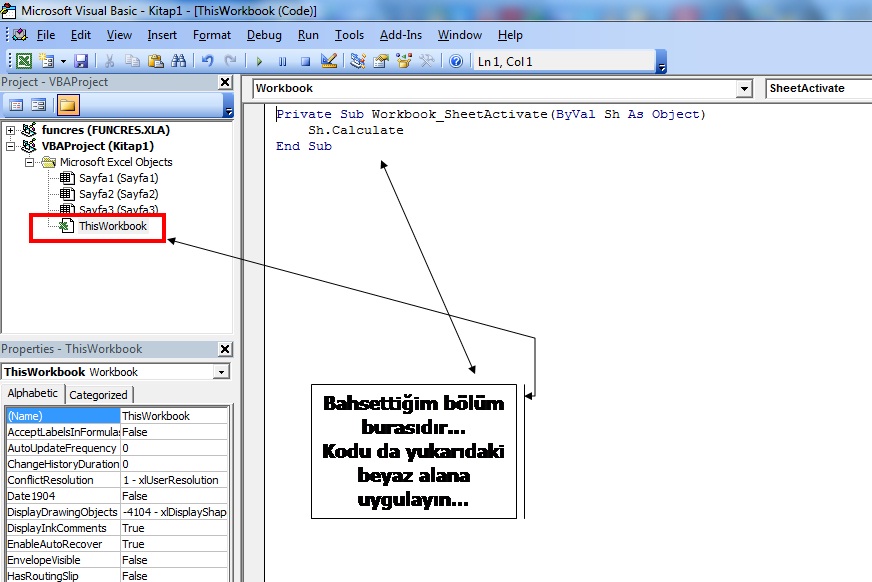Open the Workbook object dropdown

(744, 88)
